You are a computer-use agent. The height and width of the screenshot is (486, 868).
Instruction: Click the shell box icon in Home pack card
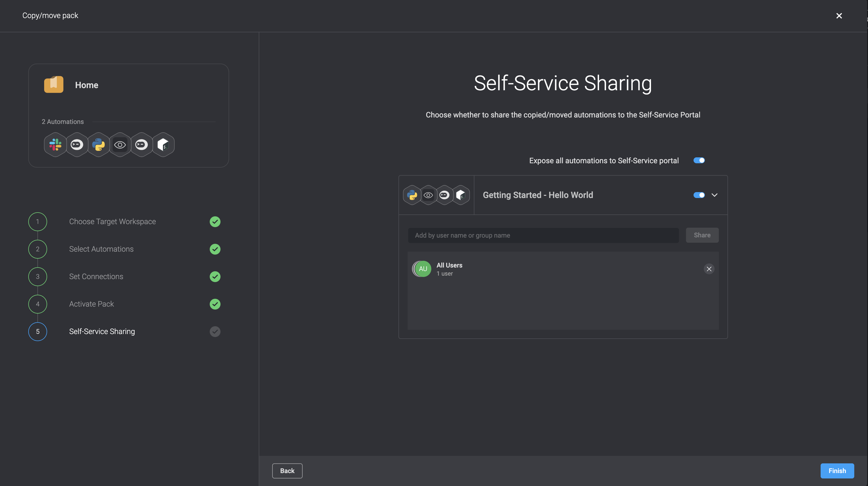click(163, 145)
